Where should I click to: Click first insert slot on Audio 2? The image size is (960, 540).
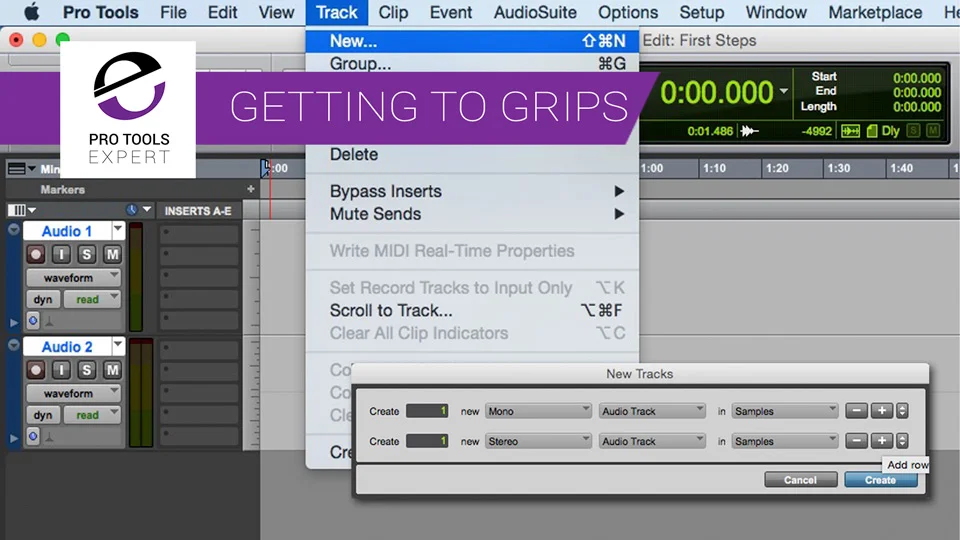(198, 349)
